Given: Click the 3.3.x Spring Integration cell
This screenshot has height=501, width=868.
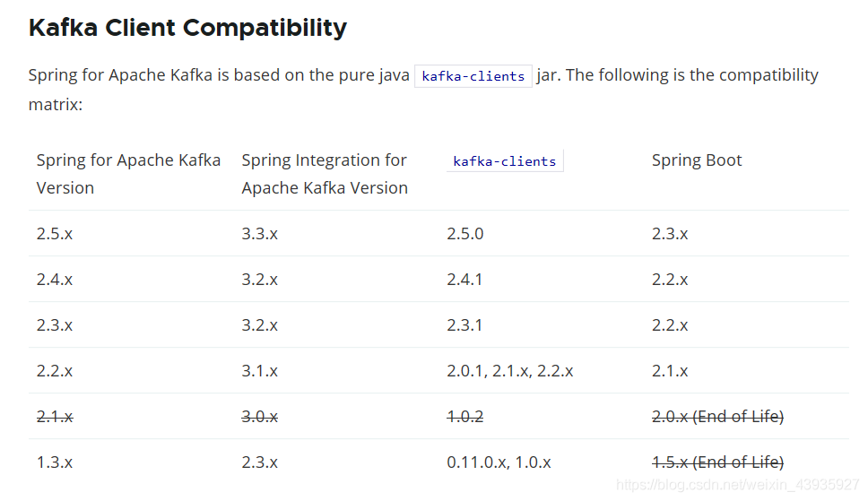Looking at the screenshot, I should [260, 234].
